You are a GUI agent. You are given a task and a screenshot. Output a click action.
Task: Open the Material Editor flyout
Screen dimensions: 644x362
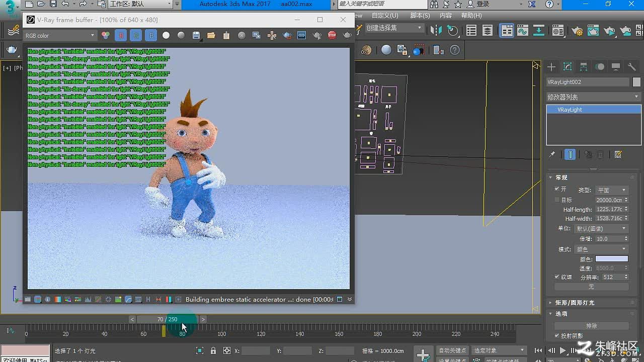coord(558,31)
